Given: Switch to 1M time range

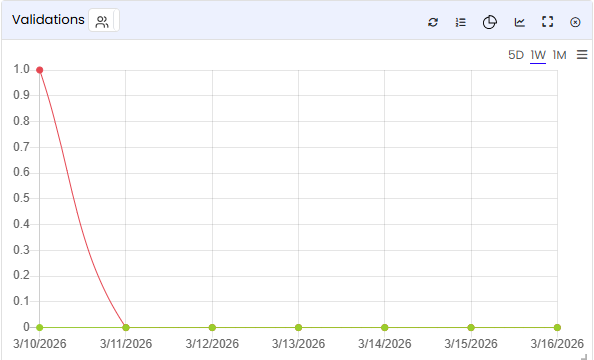Looking at the screenshot, I should (x=560, y=55).
